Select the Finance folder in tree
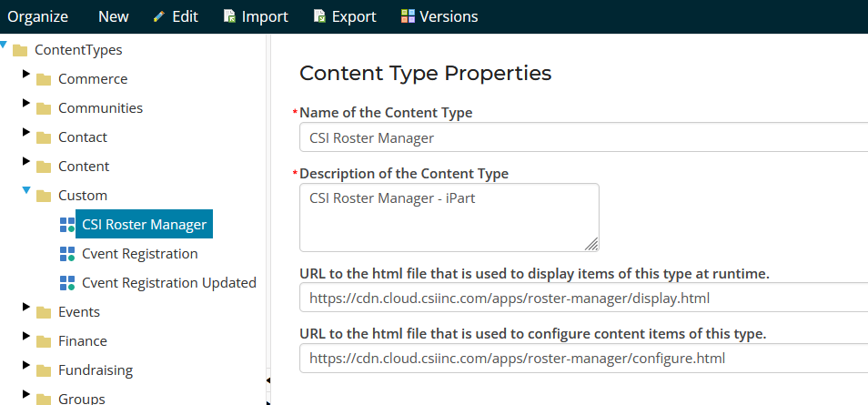Viewport: 868px width, 405px height. (82, 341)
